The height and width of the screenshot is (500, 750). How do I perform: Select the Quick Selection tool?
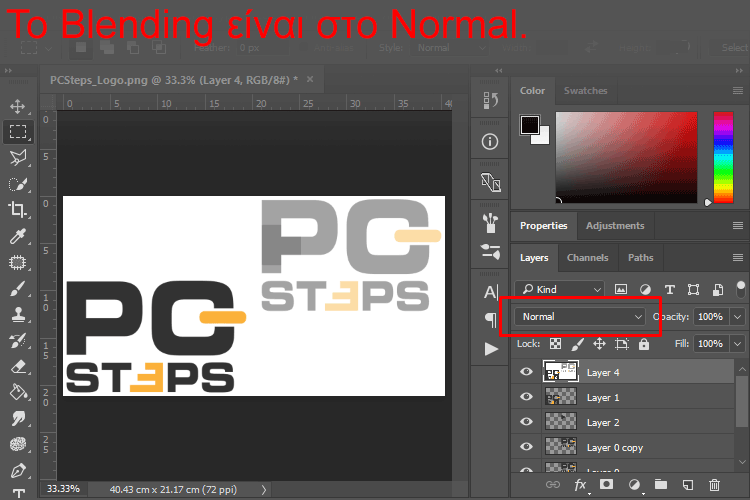tap(18, 184)
